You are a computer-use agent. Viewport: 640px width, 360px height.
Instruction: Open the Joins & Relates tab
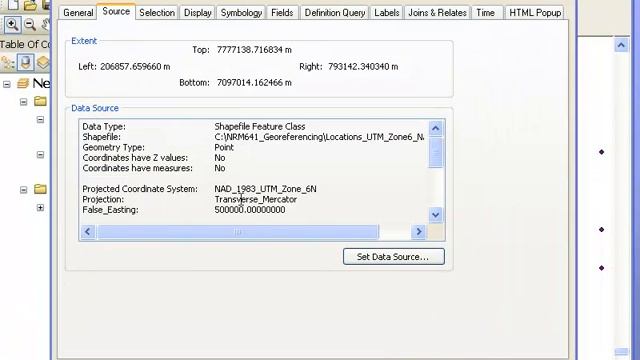click(437, 13)
